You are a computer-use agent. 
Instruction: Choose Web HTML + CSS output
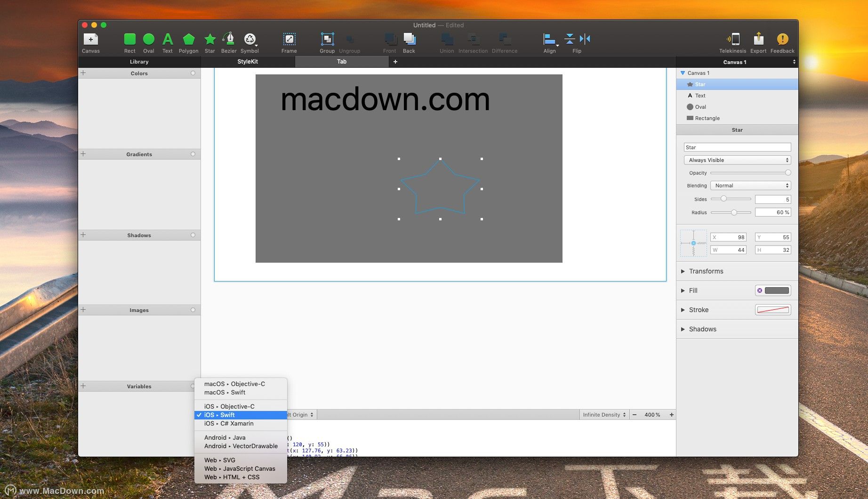(x=241, y=477)
